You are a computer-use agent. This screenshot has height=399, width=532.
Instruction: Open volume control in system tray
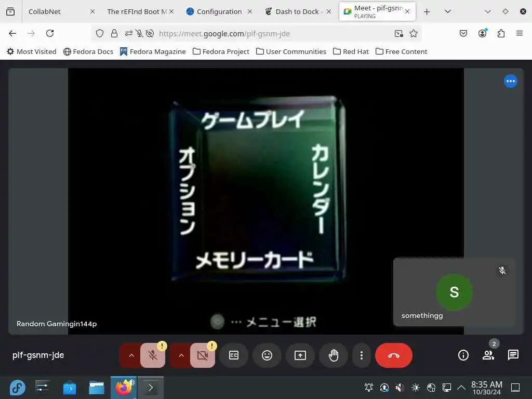pyautogui.click(x=400, y=388)
